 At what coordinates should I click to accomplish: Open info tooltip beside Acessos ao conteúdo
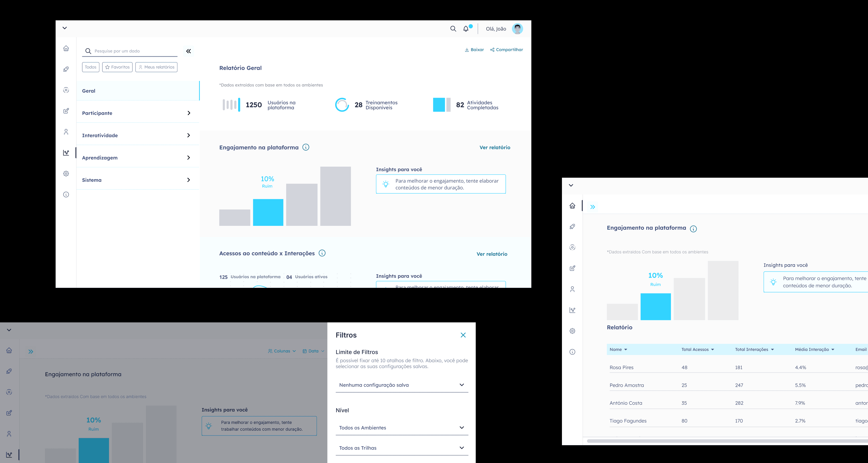[x=322, y=253]
